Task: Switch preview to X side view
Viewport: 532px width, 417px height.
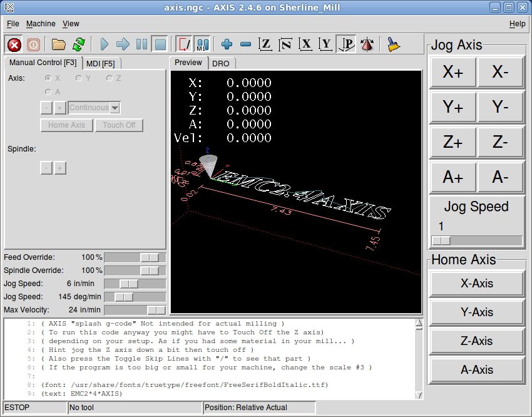Action: (305, 44)
